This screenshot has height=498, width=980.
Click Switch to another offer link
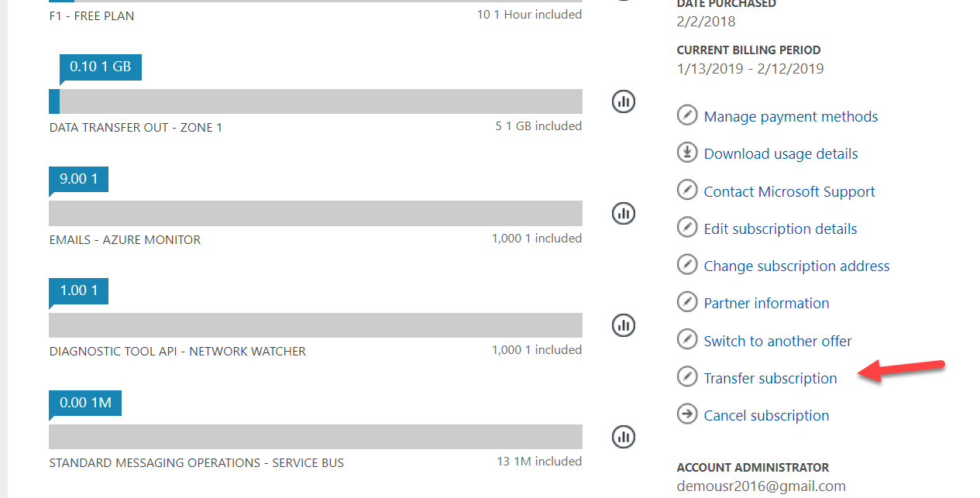777,341
